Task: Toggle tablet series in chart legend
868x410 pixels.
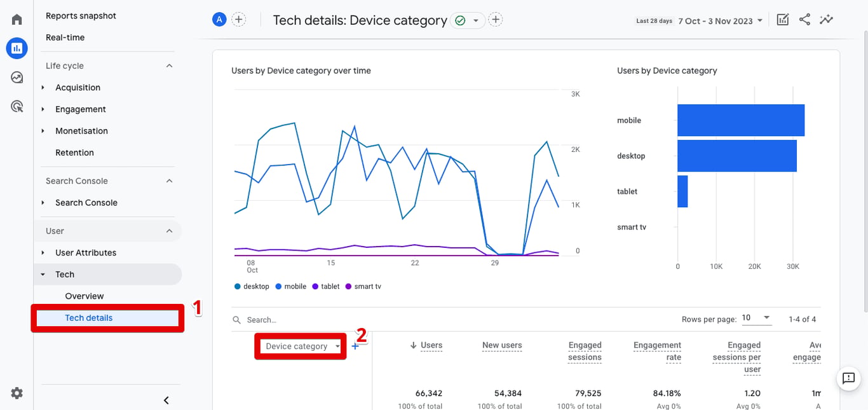Action: [326, 287]
